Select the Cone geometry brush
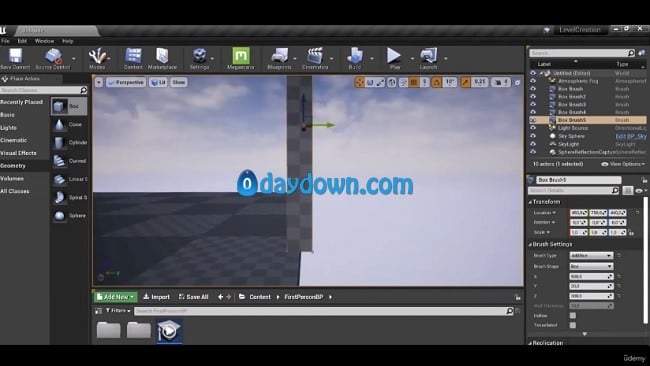650x366 pixels. (59, 124)
